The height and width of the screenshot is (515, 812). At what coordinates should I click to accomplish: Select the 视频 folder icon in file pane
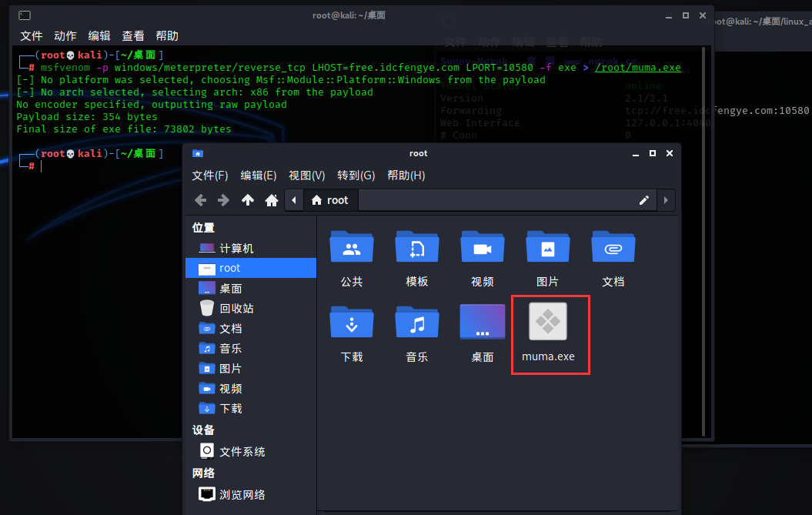click(482, 247)
